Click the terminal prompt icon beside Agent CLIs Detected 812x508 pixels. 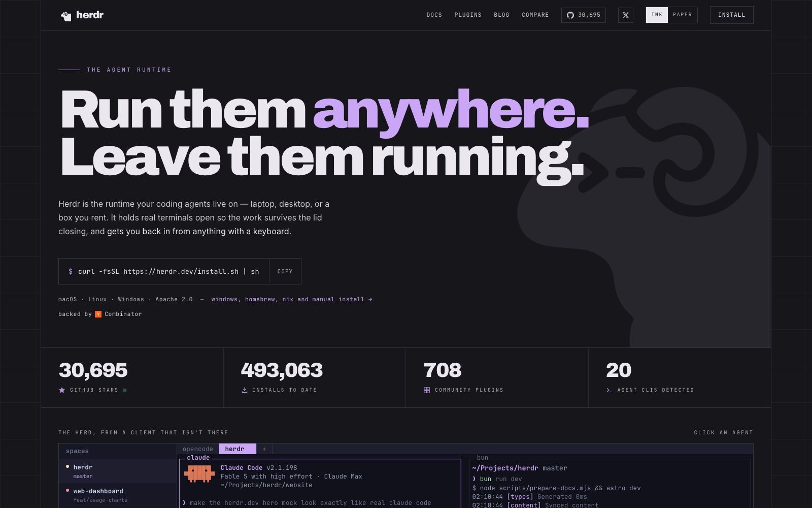tap(609, 390)
